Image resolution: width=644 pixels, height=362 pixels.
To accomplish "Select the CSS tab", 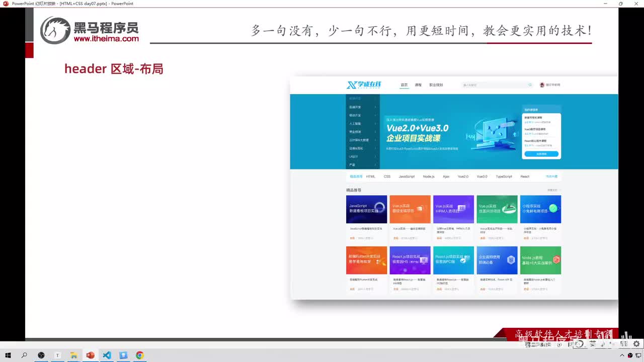I will 387,176.
